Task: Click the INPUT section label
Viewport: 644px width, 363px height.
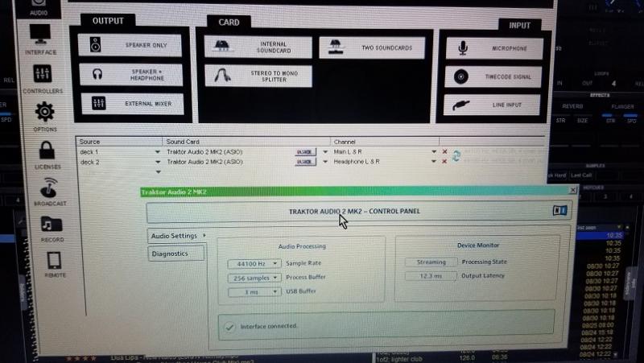Action: pyautogui.click(x=519, y=26)
